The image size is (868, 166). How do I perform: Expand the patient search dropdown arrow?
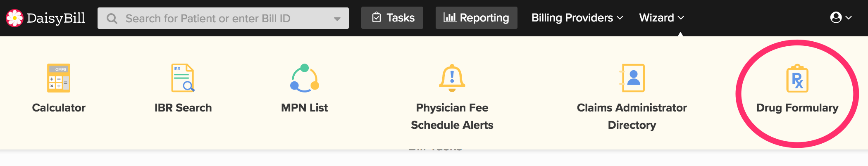[x=337, y=19]
